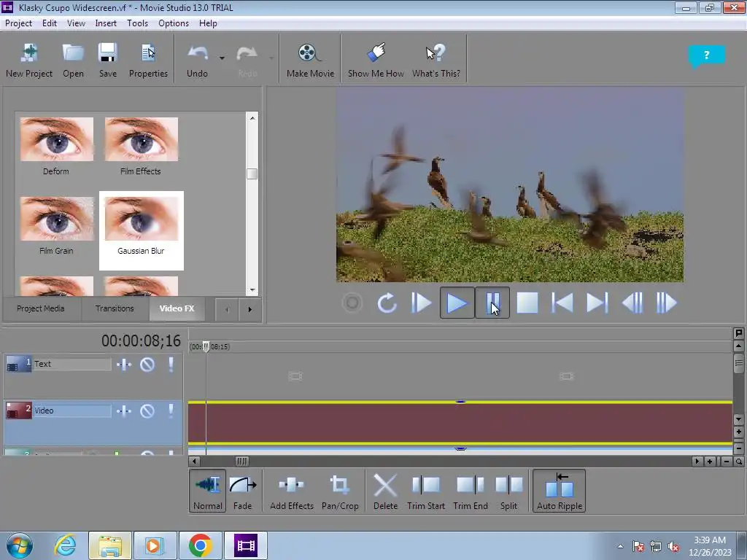This screenshot has height=560, width=747.
Task: Click the up arrow in the effects list scrollbar
Action: pos(252,118)
